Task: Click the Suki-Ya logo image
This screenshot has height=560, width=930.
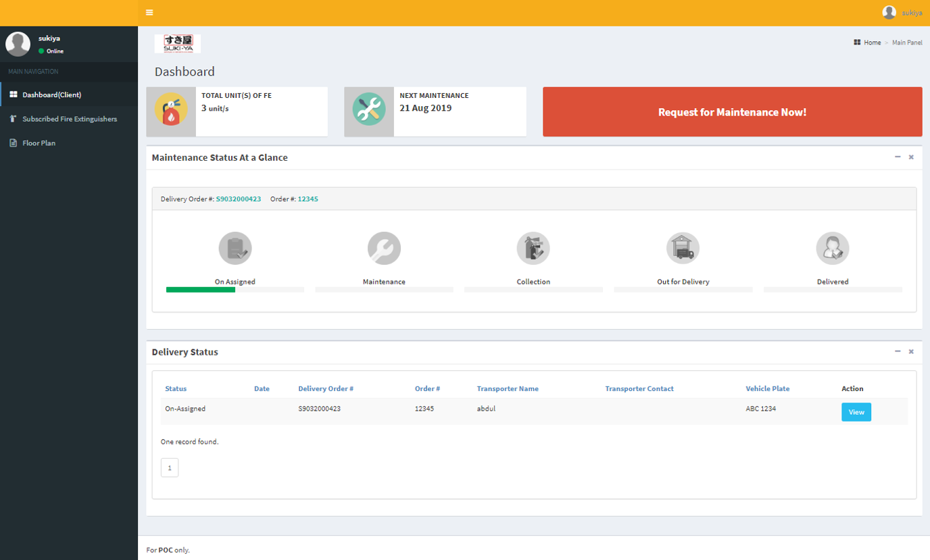Action: click(x=178, y=44)
